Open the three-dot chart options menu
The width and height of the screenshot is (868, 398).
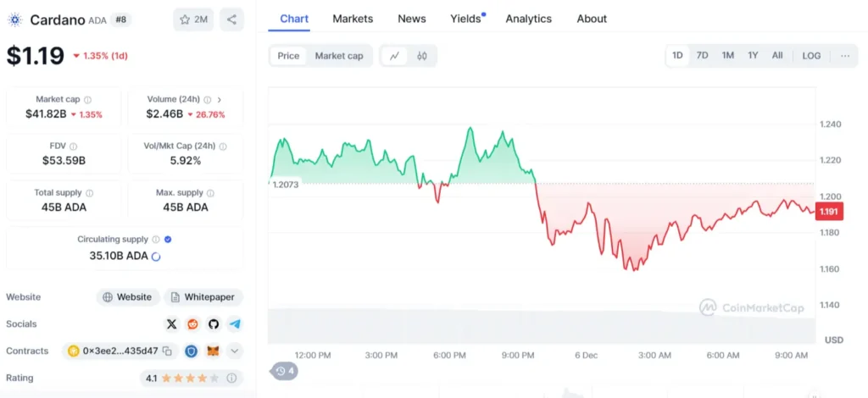click(x=845, y=55)
